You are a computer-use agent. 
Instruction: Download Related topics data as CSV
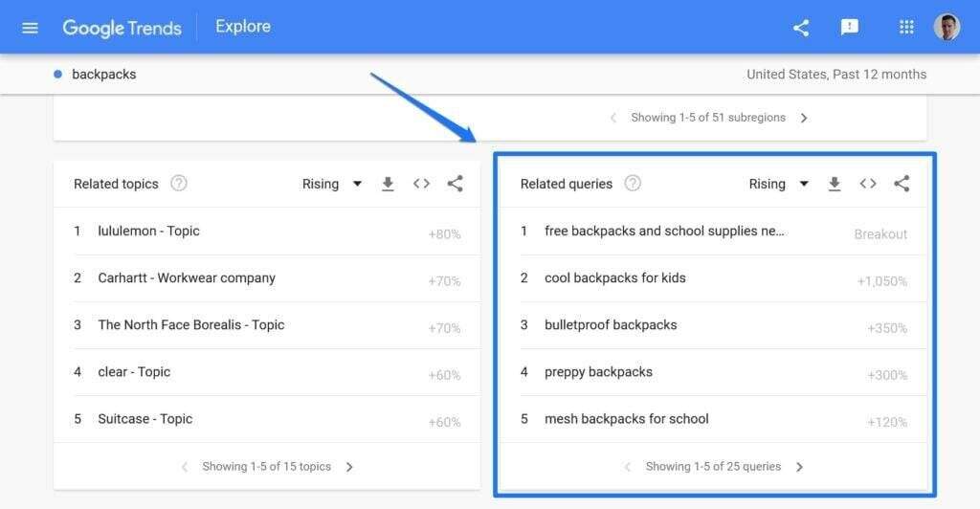[x=388, y=185]
